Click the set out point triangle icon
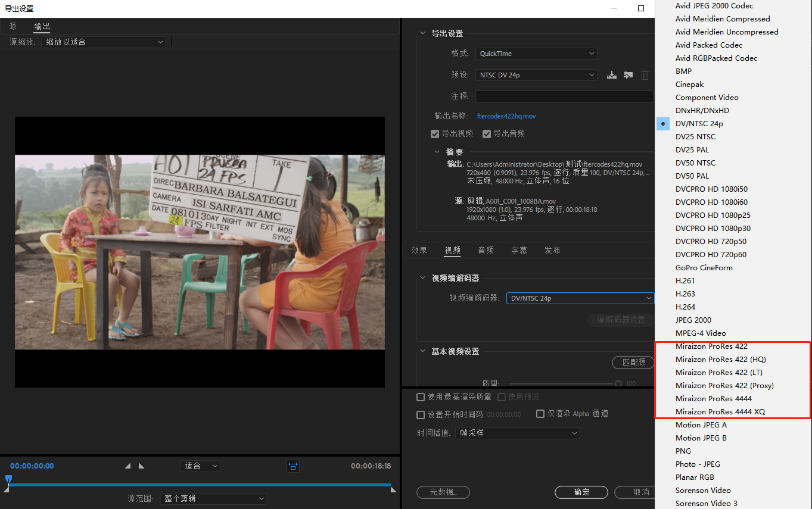Viewport: 812px width, 509px height. (141, 466)
